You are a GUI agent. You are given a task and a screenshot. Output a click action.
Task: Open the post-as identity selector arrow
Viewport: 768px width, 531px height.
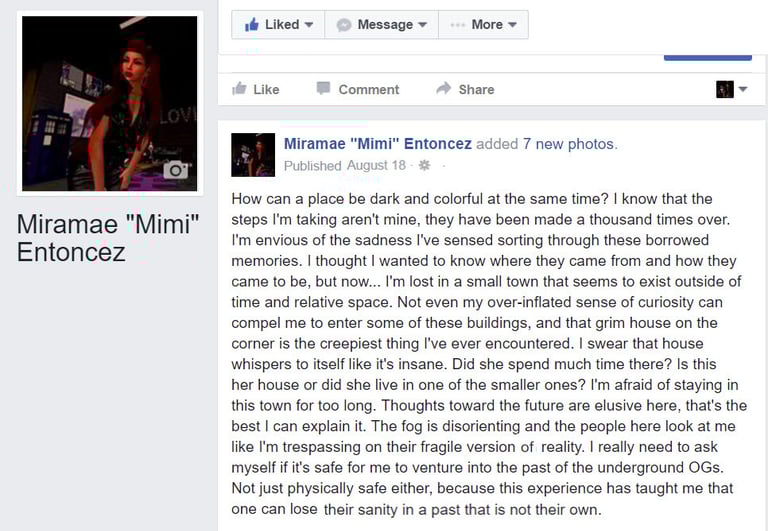743,89
